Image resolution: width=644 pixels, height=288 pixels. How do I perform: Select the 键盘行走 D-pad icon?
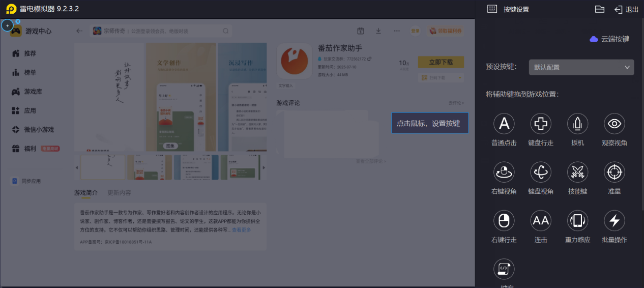click(541, 124)
